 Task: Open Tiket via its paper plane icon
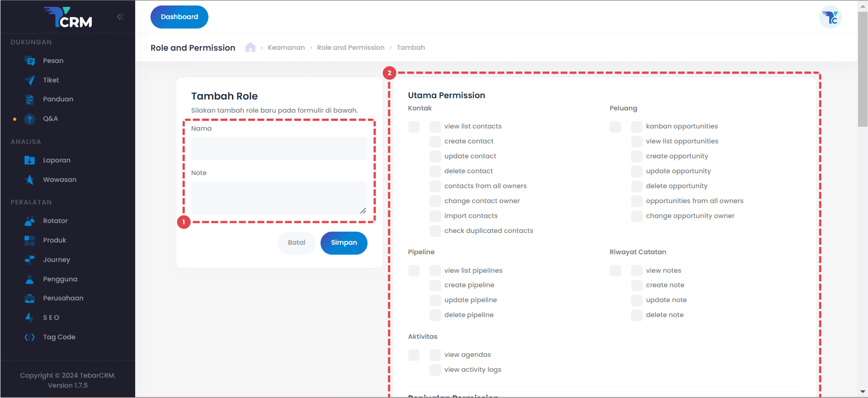[30, 81]
